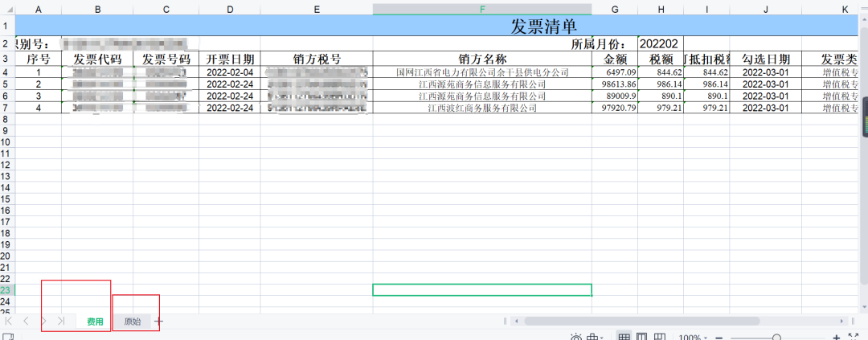
Task: Toggle full screen display icon
Action: coord(854,338)
